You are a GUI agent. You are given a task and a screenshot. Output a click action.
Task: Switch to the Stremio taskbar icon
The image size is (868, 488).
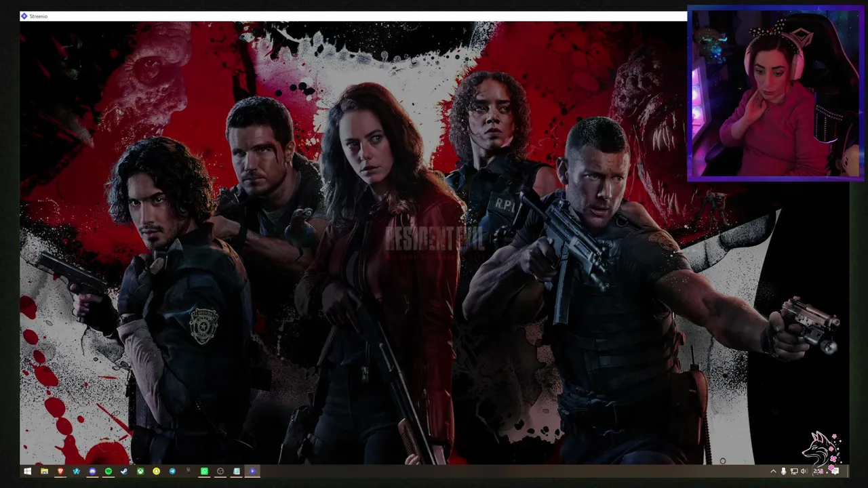[x=252, y=471]
